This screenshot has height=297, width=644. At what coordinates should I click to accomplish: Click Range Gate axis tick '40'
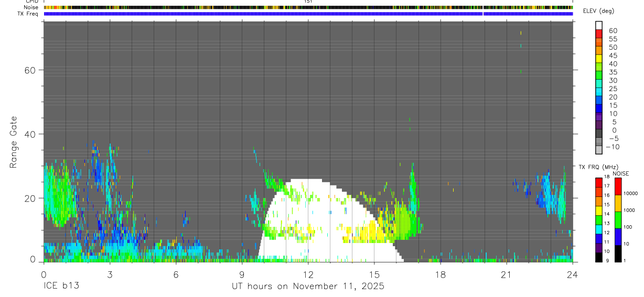tap(29, 134)
